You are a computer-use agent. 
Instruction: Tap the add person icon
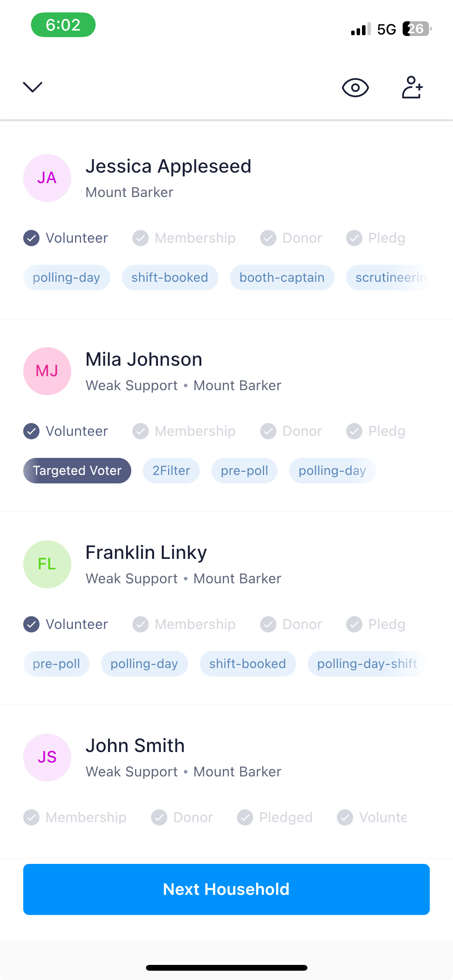pos(412,87)
